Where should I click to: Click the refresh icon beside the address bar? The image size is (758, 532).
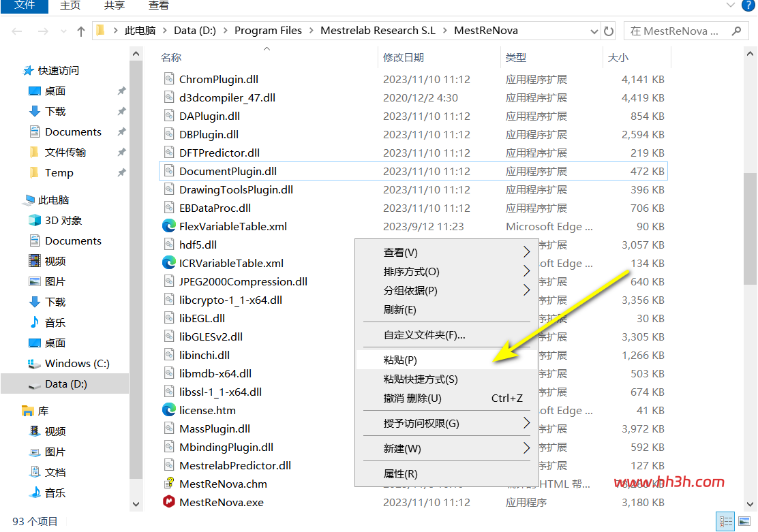click(x=609, y=31)
